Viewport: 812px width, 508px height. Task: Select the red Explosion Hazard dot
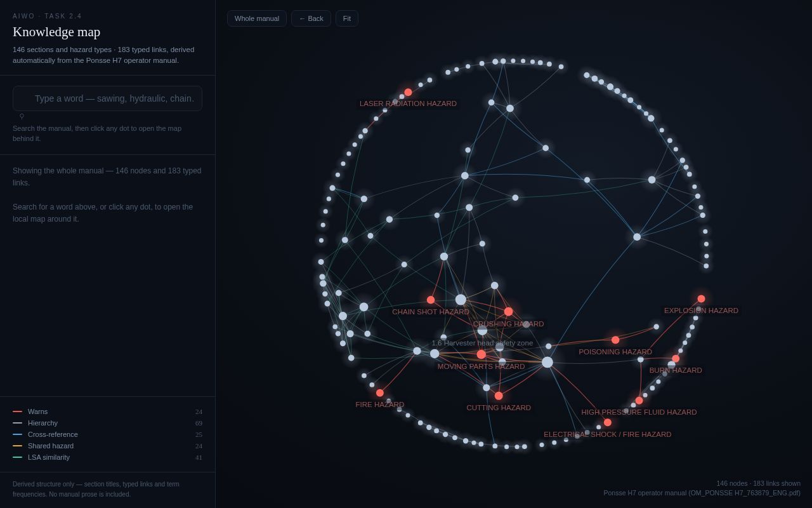701,298
